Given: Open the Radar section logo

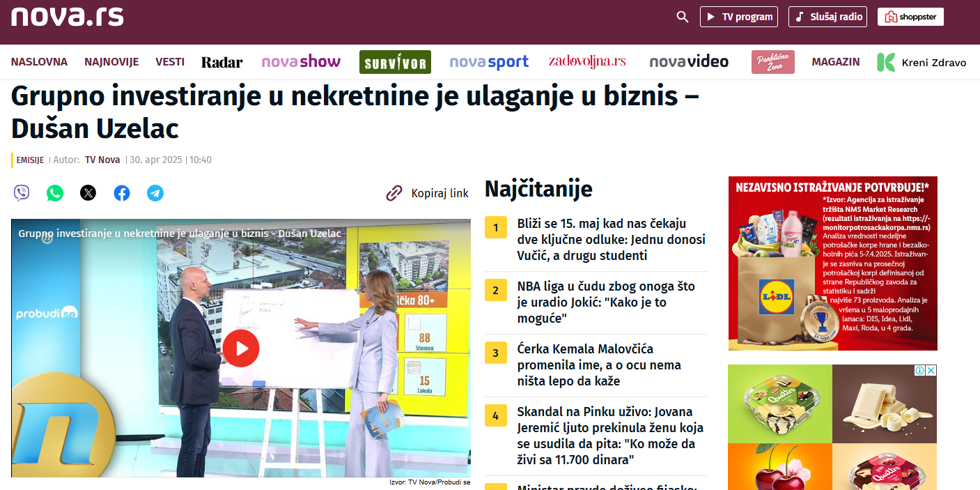Looking at the screenshot, I should [222, 62].
